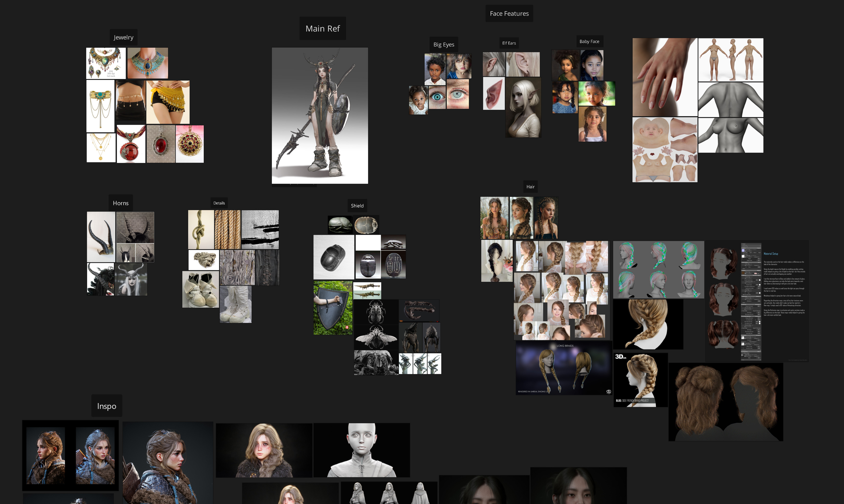Select the turquoise collar necklace photo
The height and width of the screenshot is (504, 844).
[148, 63]
